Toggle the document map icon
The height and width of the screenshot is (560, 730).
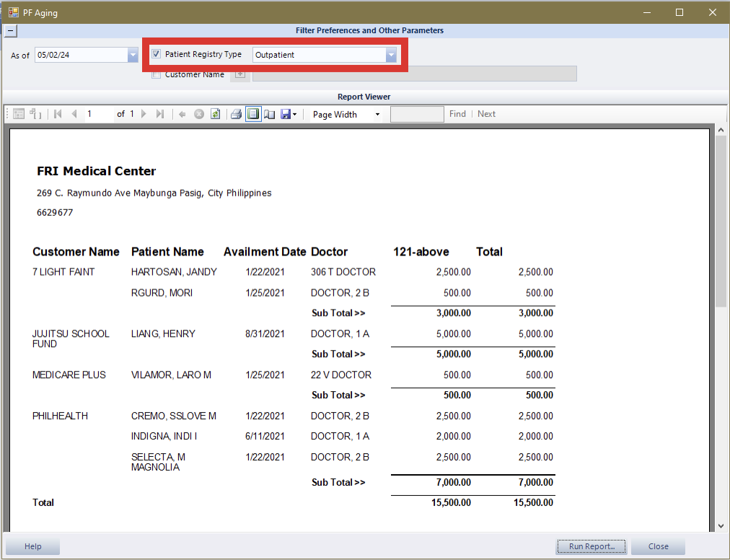tap(19, 114)
